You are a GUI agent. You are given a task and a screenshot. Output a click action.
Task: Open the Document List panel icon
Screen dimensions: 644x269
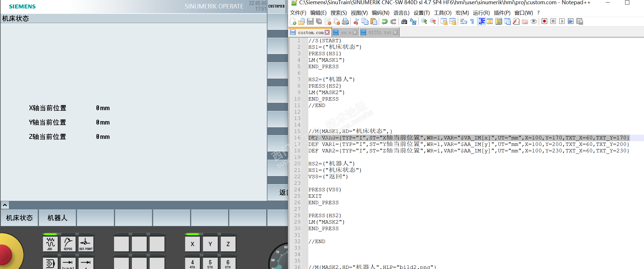click(x=507, y=22)
